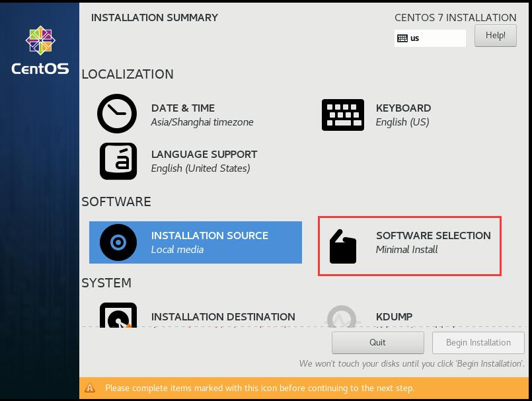Viewport: 532px width, 401px height.
Task: Open KDUMP settings label
Action: pos(395,317)
